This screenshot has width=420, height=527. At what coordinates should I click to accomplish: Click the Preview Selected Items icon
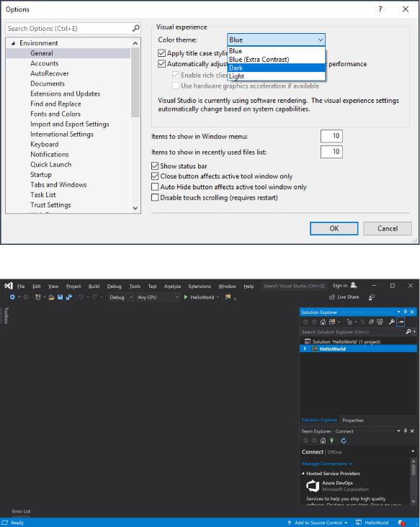401,322
